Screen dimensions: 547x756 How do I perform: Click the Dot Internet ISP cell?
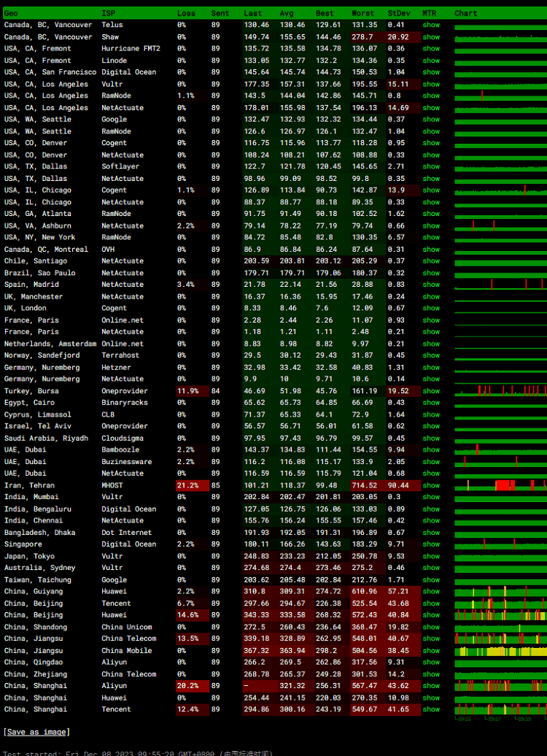[x=127, y=532]
